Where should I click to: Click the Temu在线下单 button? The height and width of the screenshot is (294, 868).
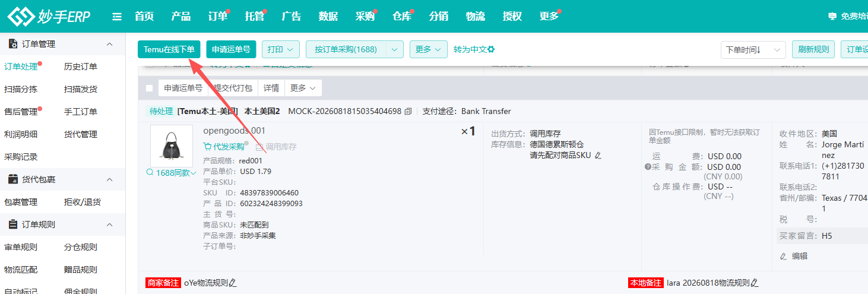pos(169,49)
